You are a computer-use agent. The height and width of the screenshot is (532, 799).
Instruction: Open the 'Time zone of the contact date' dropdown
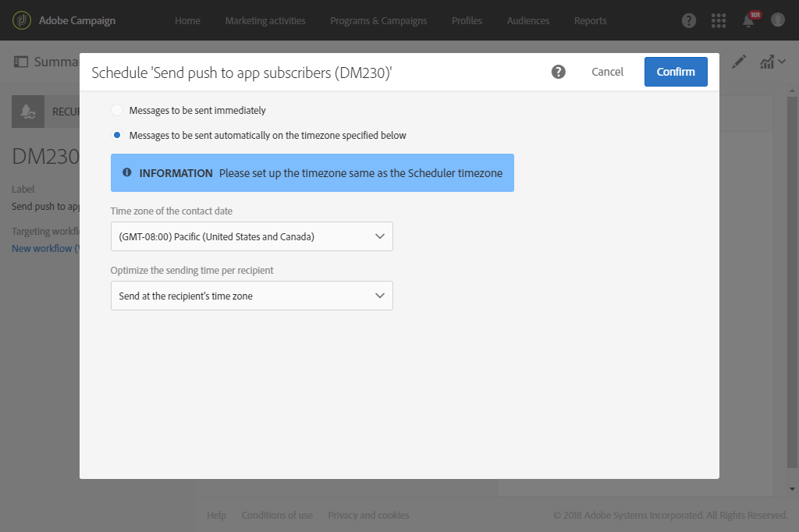(252, 236)
